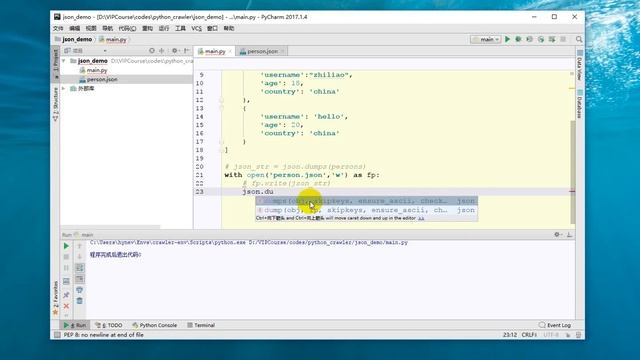Toggle tool window bars icon in status bar
Image resolution: width=640 pixels, height=360 pixels.
point(57,335)
